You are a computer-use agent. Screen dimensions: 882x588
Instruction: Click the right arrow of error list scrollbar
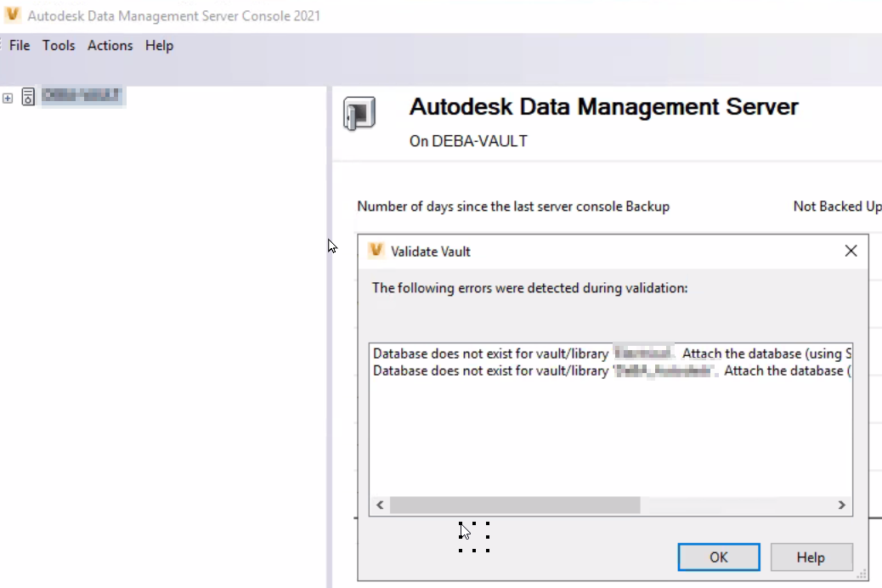842,505
